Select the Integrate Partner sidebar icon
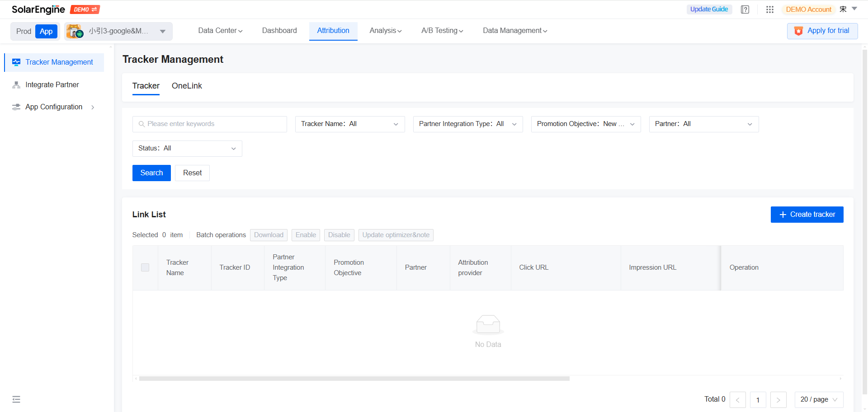The image size is (868, 412). tap(16, 84)
